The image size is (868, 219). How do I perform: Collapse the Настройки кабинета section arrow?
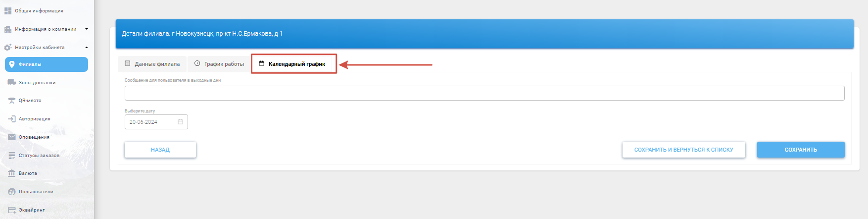87,48
